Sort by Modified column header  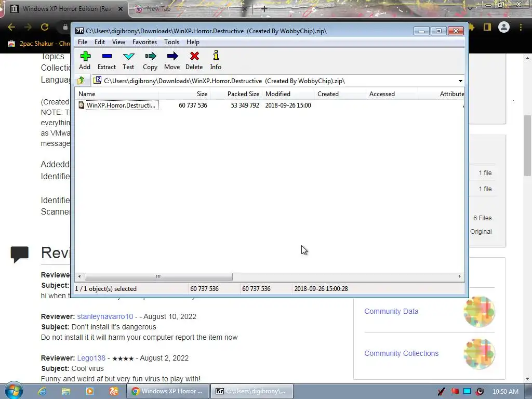(x=288, y=94)
